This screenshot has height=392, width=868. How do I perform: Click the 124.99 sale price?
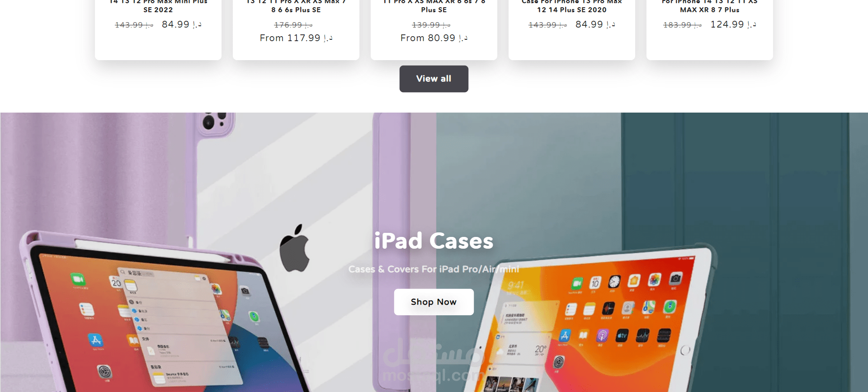(x=733, y=24)
